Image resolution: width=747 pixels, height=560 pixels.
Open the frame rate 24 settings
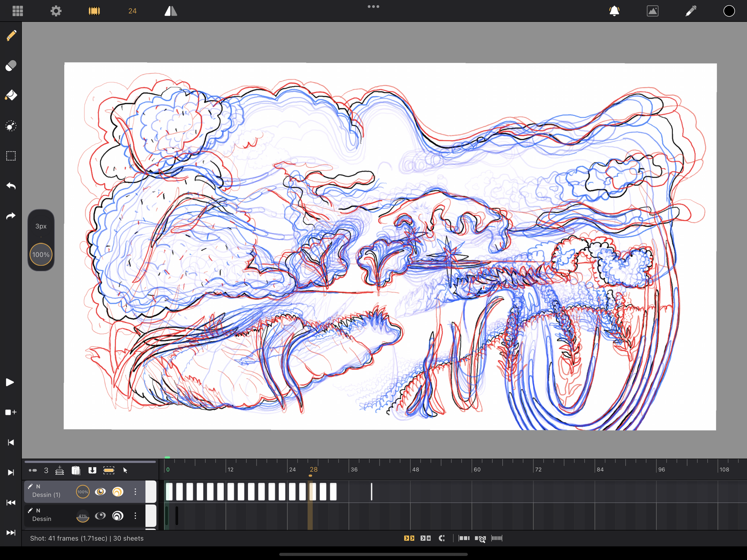[x=132, y=11]
